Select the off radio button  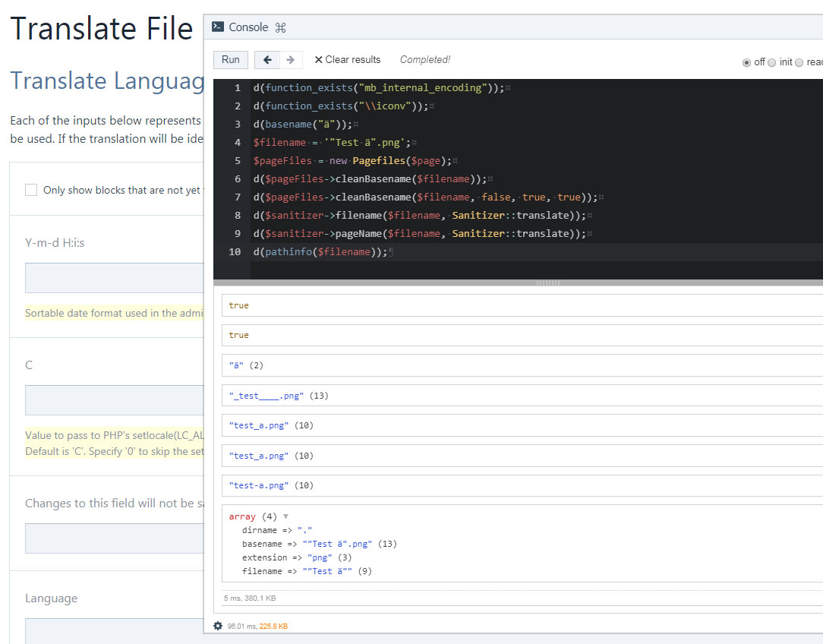click(x=746, y=63)
